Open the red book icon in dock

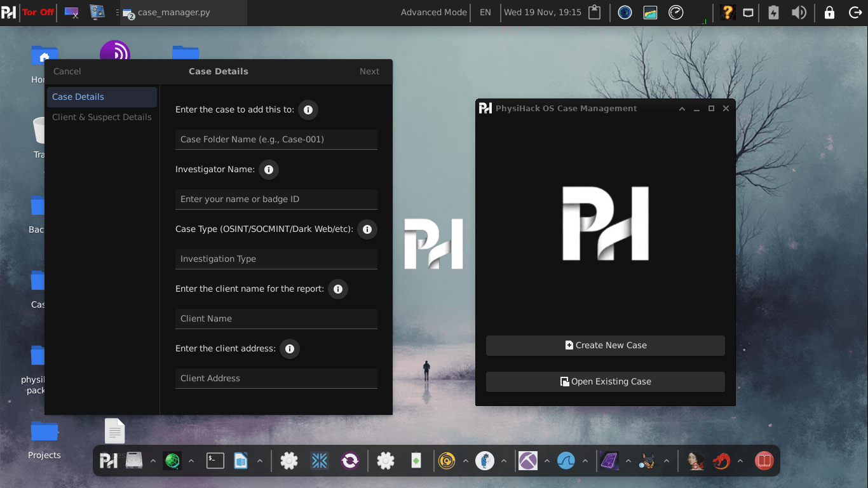point(764,461)
